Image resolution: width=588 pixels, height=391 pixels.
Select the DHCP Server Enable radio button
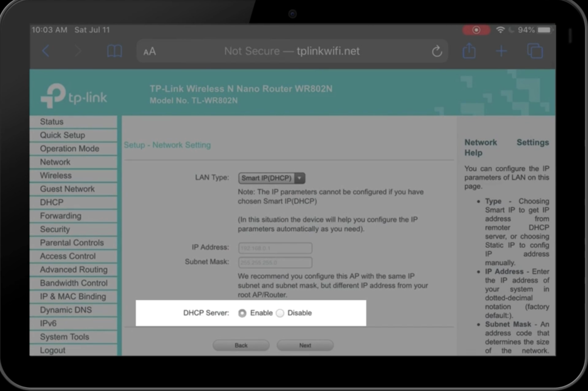click(242, 313)
